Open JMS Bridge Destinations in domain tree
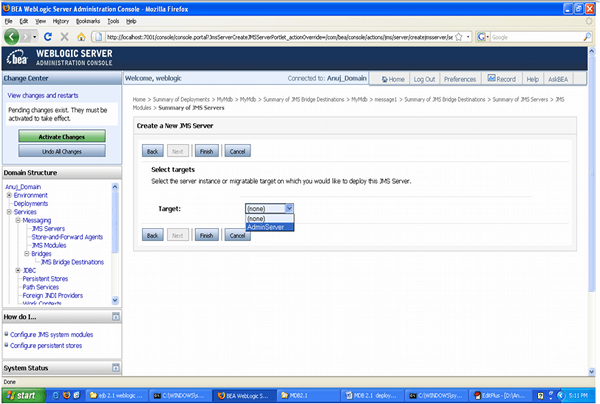This screenshot has height=404, width=600. tap(74, 262)
